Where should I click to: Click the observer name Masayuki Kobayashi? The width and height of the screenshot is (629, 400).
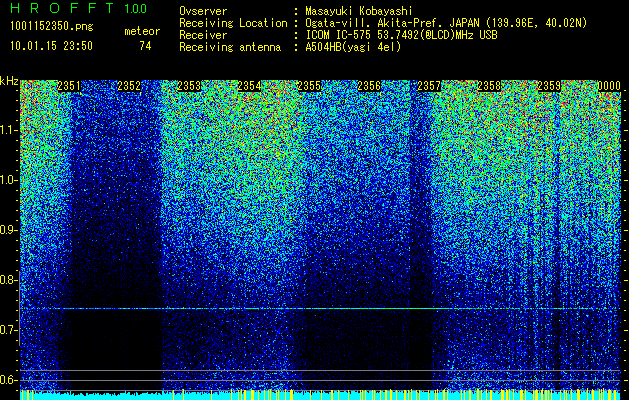click(359, 11)
